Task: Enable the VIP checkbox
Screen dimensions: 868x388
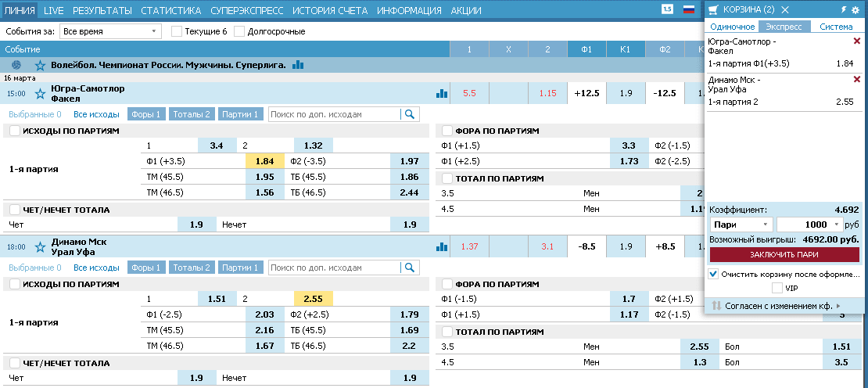Action: click(x=777, y=288)
